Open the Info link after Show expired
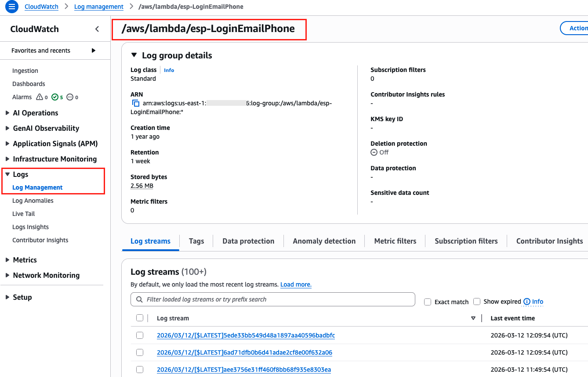Screen dimensions: 588x377 coord(537,302)
